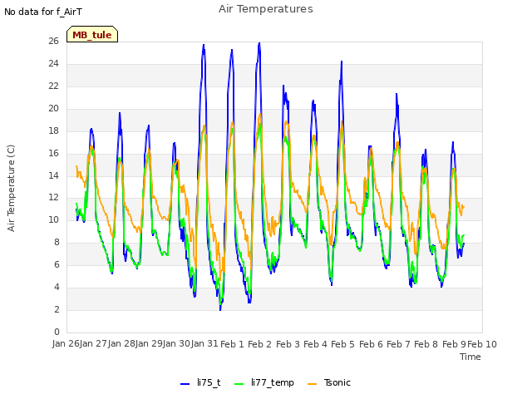Click the green li77_temp legend swatch
Screen dimensions: 532x399
coord(239,384)
